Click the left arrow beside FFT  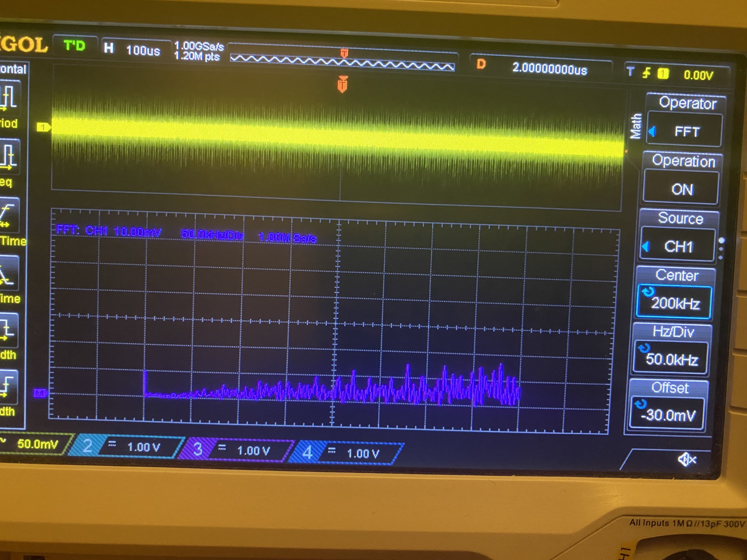point(653,131)
